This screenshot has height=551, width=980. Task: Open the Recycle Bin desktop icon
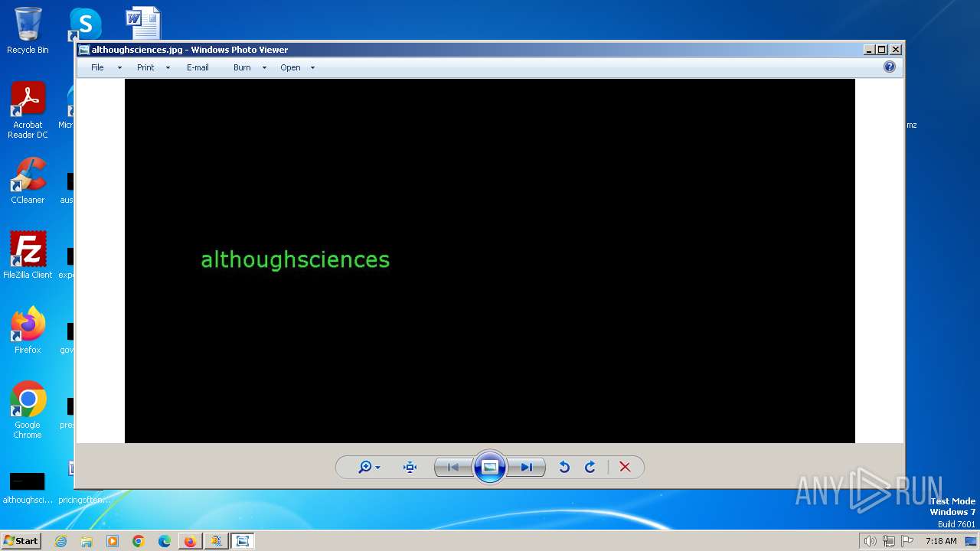(x=28, y=31)
